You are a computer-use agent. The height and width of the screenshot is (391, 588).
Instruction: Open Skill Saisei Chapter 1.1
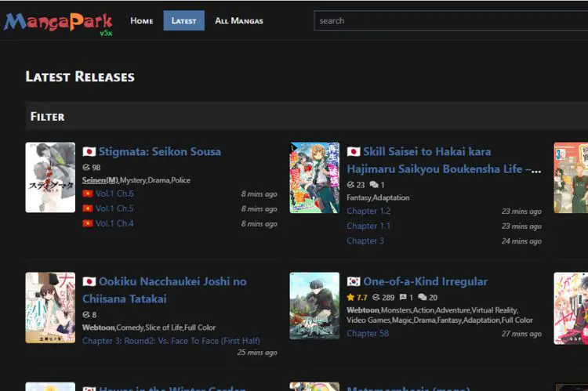tap(368, 226)
